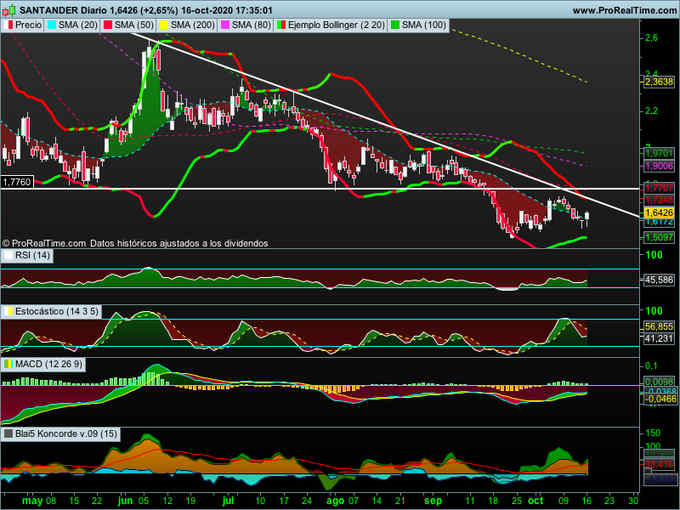Click the www.ProRealTime.com link

623,10
